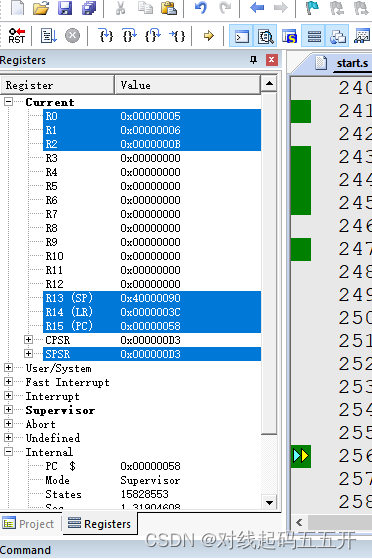Show next statement yellow arrow
The image size is (372, 559).
click(x=209, y=36)
